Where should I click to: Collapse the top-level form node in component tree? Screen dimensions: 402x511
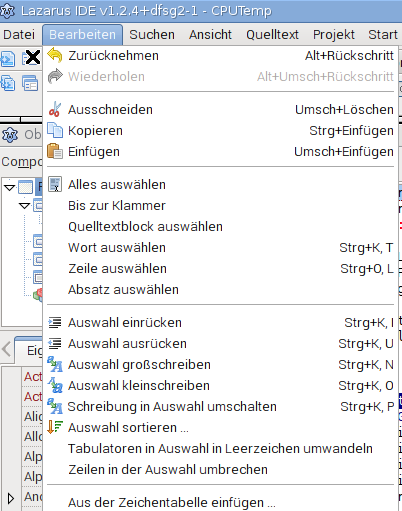point(10,187)
